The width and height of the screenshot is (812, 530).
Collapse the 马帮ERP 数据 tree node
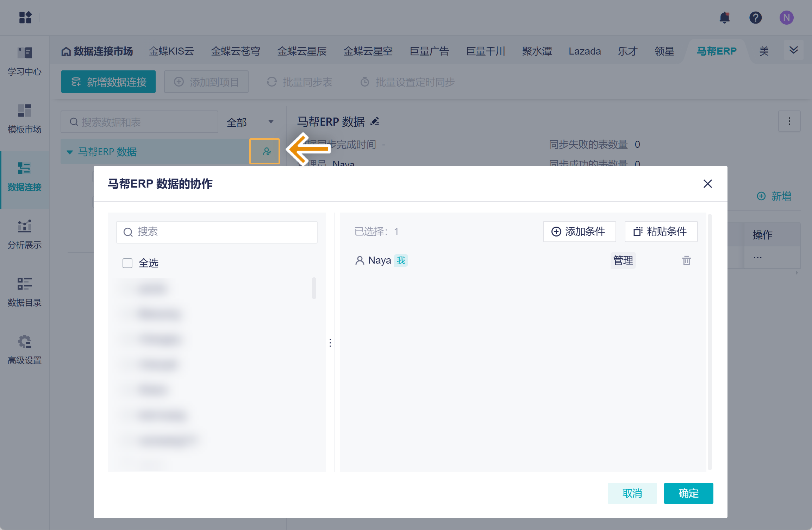click(x=70, y=152)
